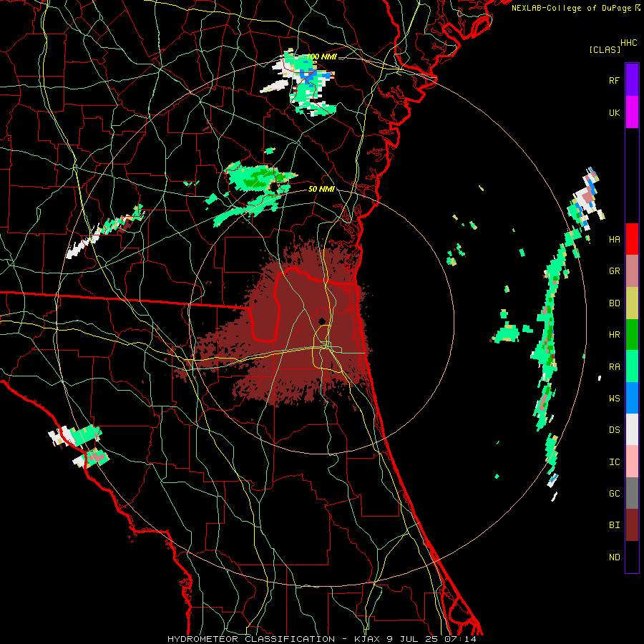Click the "NEXLAB-College of DuPage" credit text

coord(571,8)
